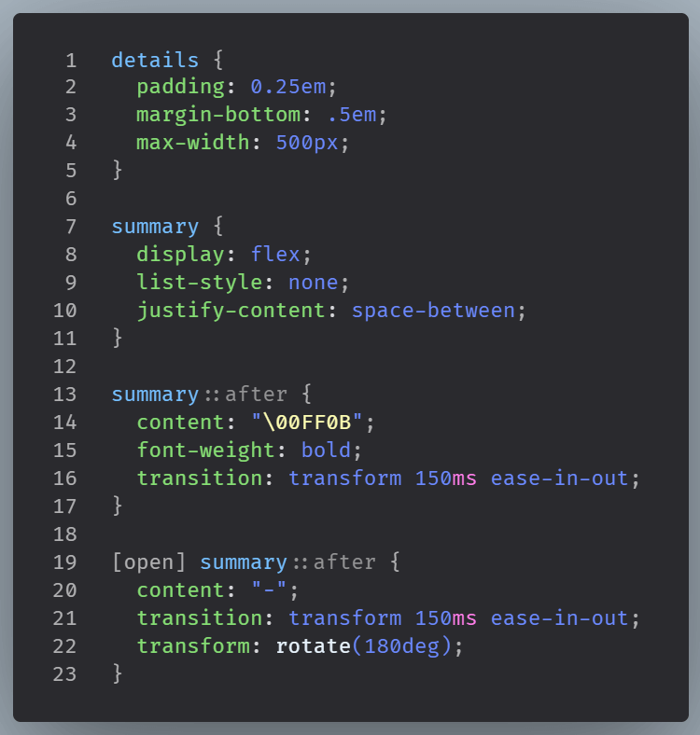Image resolution: width=700 pixels, height=735 pixels.
Task: Click the 'ease-in-out' value on line 16
Action: click(x=559, y=478)
